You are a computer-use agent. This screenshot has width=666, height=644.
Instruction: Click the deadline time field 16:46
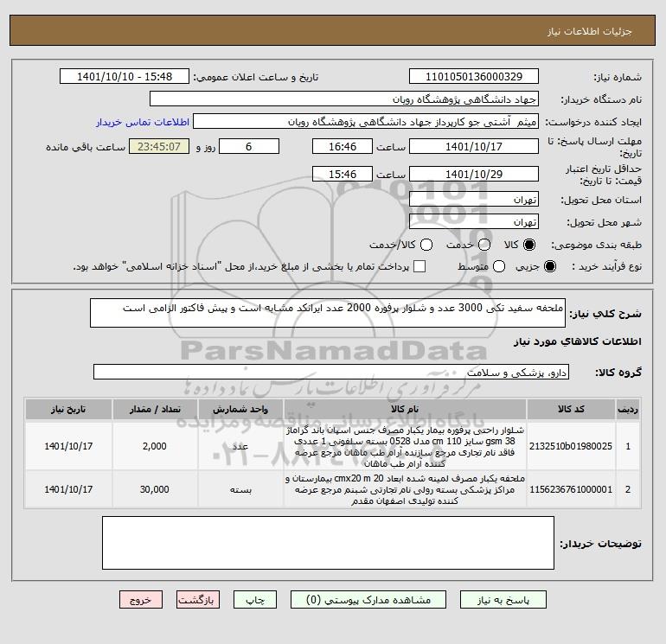pos(343,146)
